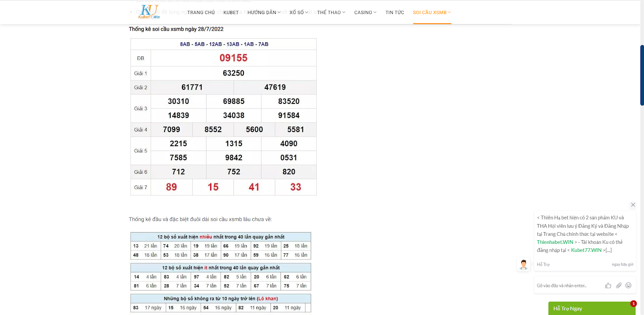
Task: Select Giải 4 number 7099
Action: click(x=171, y=130)
